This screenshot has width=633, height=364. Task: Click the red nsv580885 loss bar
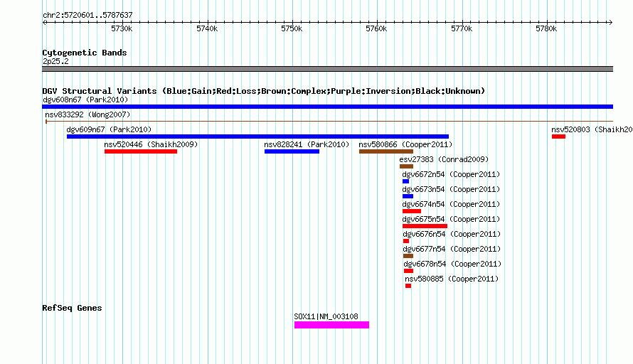(408, 286)
